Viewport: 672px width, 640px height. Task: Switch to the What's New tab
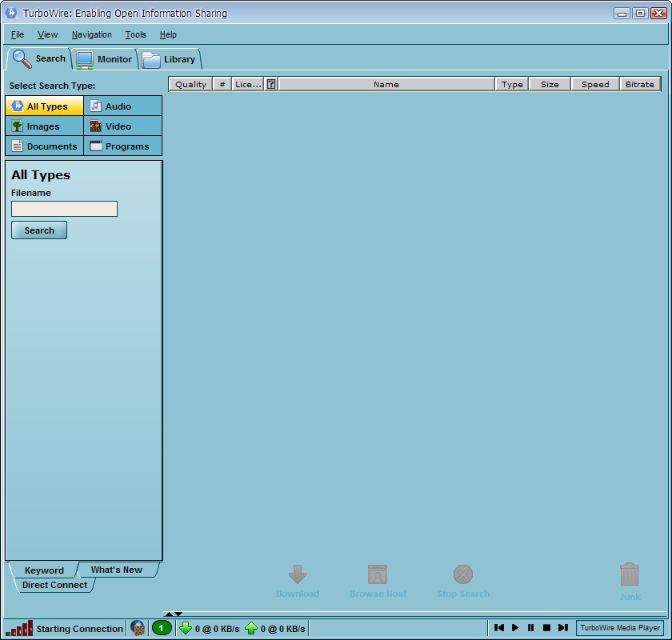(x=117, y=570)
